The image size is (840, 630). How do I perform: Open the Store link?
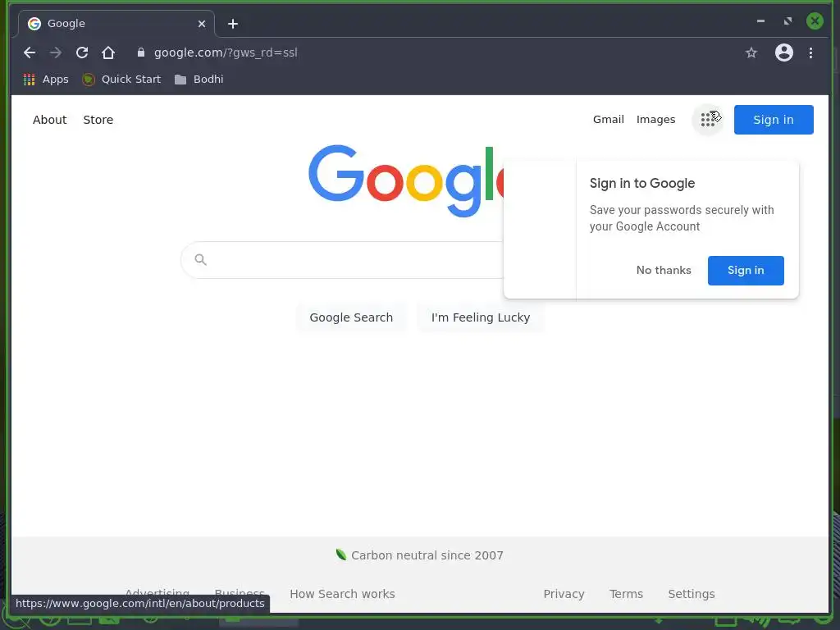pyautogui.click(x=98, y=120)
